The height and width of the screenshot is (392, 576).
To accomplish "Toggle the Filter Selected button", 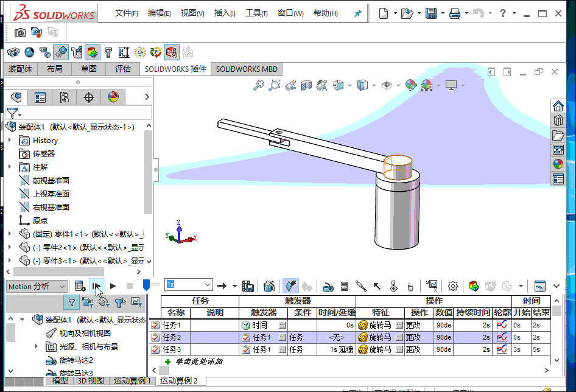I will (x=120, y=303).
